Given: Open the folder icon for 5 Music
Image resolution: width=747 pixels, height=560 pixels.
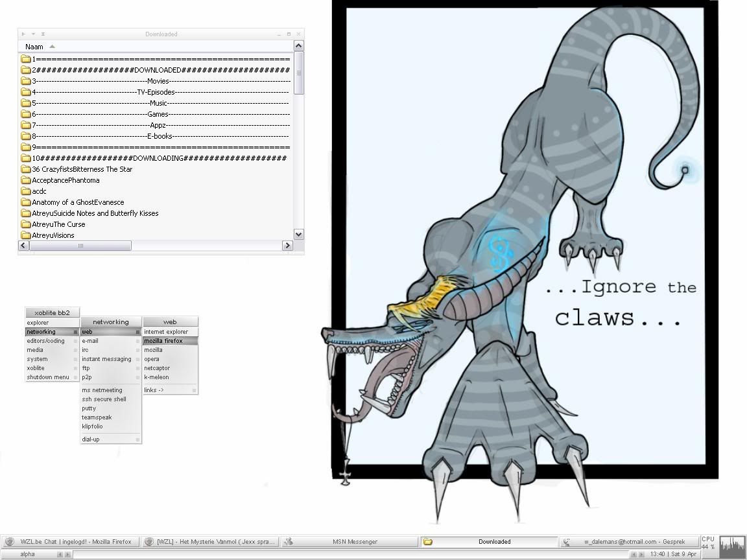Looking at the screenshot, I should coord(26,103).
